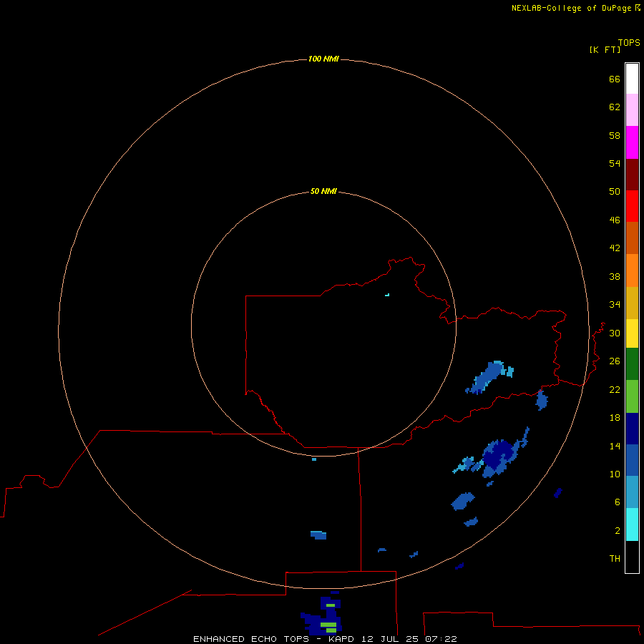Click the TH threshold label
This screenshot has height=644, width=644.
tap(615, 559)
